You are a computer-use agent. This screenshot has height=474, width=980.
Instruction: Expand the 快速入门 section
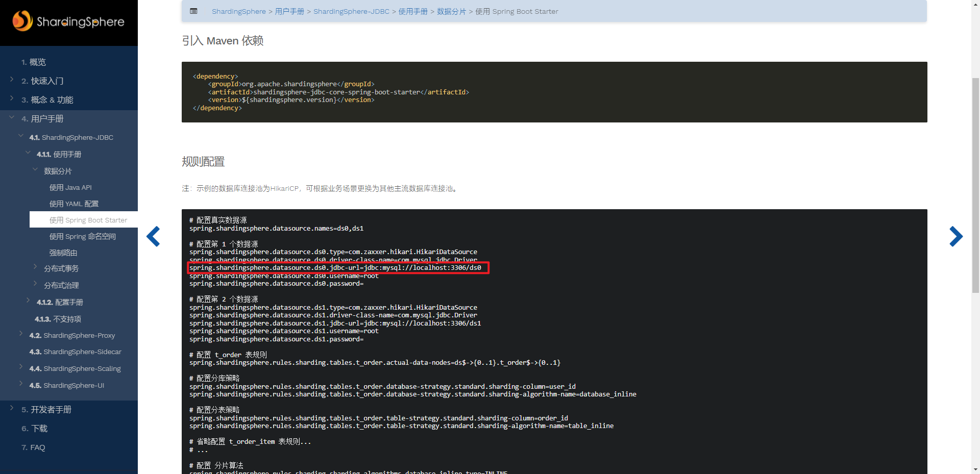pyautogui.click(x=11, y=80)
